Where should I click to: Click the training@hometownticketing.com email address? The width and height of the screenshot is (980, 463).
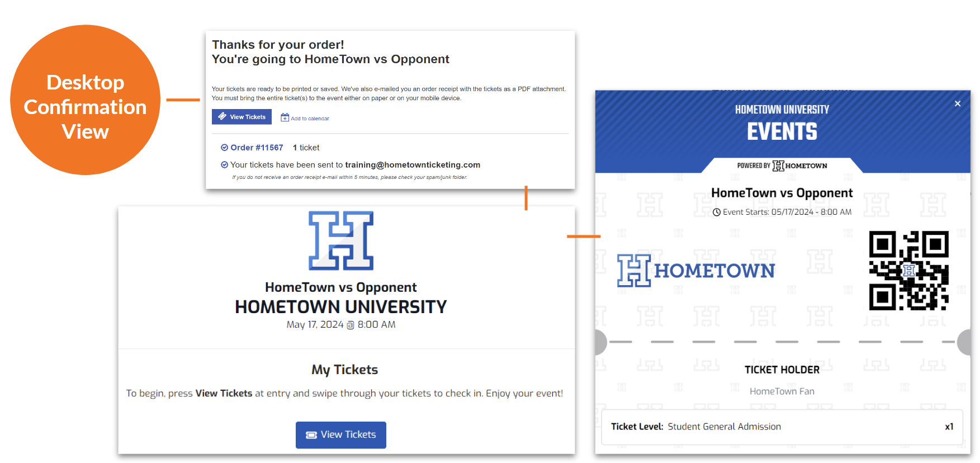(413, 165)
